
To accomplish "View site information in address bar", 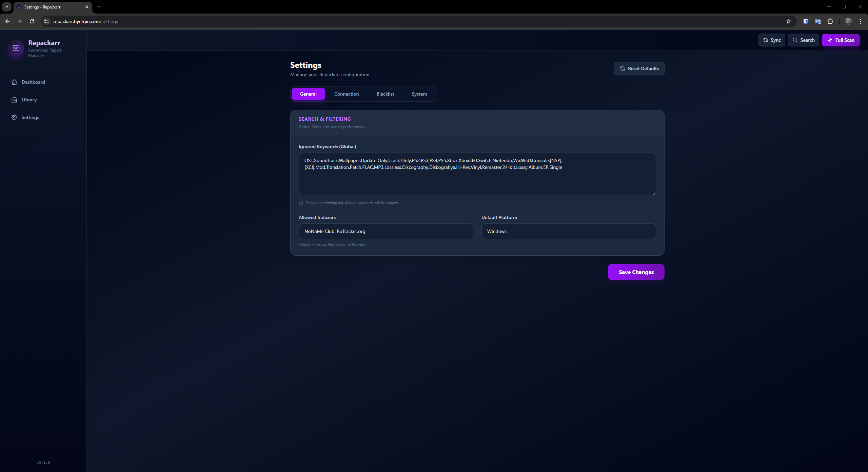I will point(46,21).
